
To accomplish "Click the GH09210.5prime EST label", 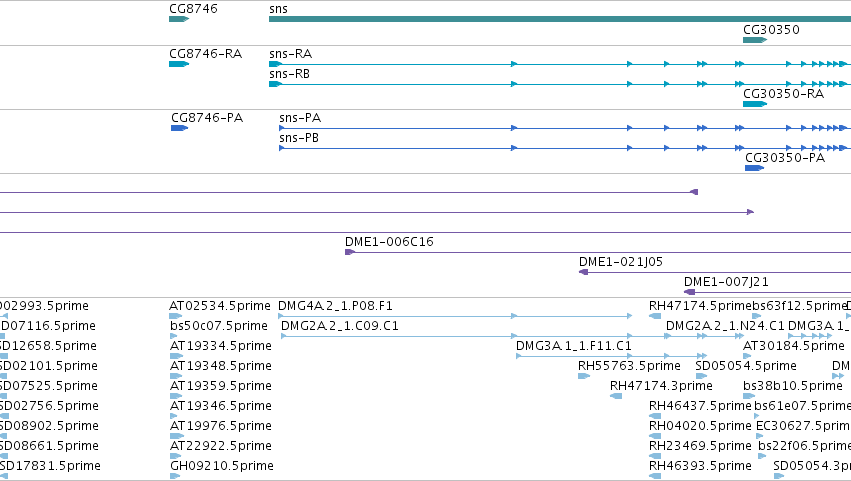I will (222, 466).
